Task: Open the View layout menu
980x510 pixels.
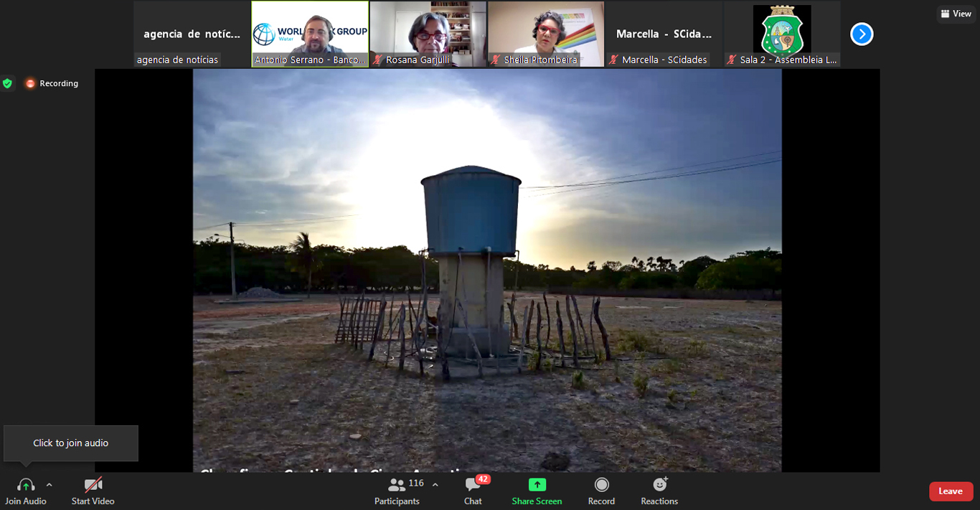Action: point(956,14)
